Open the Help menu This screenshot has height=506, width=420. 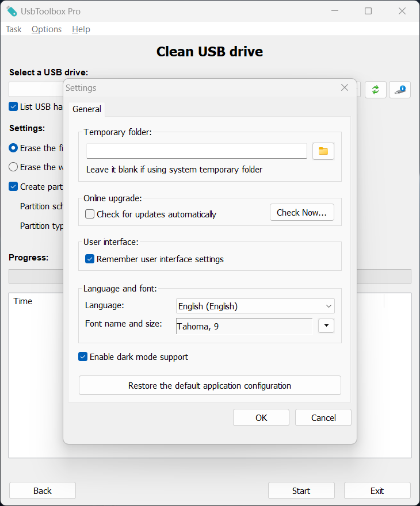pos(81,29)
